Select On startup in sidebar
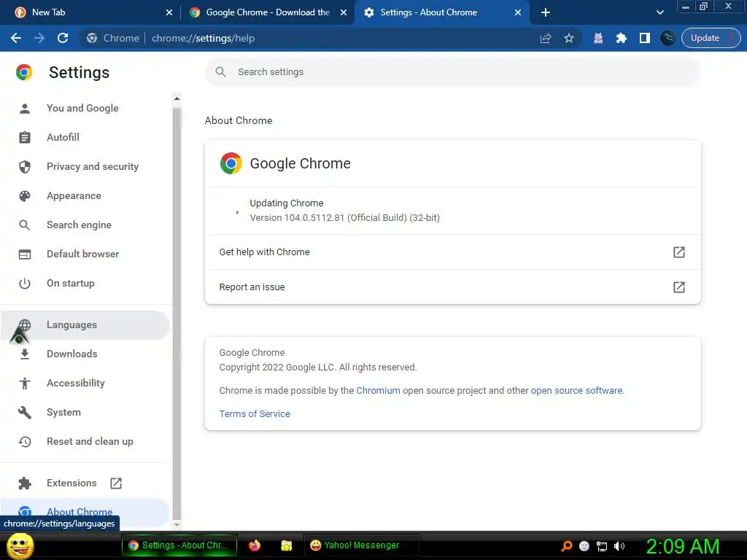Image resolution: width=747 pixels, height=560 pixels. pos(85,283)
